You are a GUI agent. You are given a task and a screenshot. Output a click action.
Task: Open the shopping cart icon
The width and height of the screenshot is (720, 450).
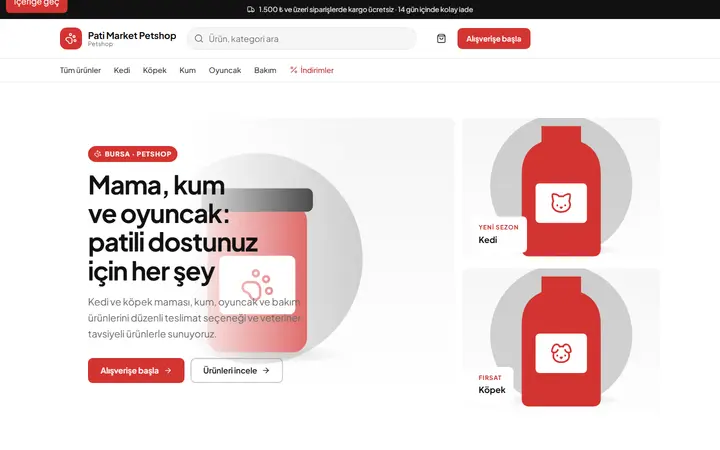click(441, 39)
